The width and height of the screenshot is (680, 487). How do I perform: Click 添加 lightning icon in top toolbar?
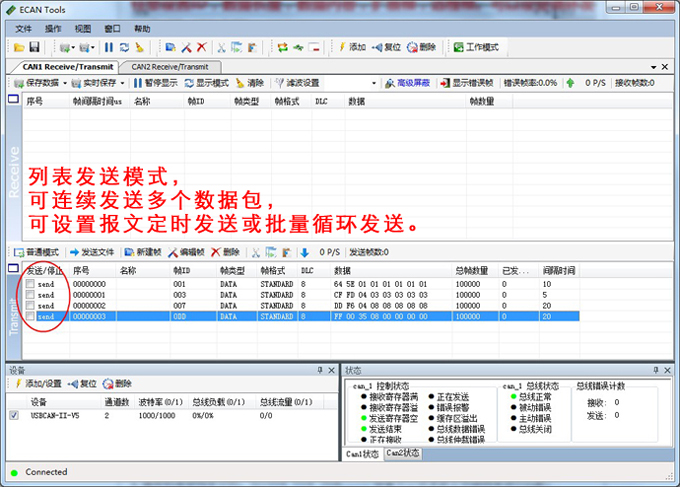pyautogui.click(x=351, y=47)
